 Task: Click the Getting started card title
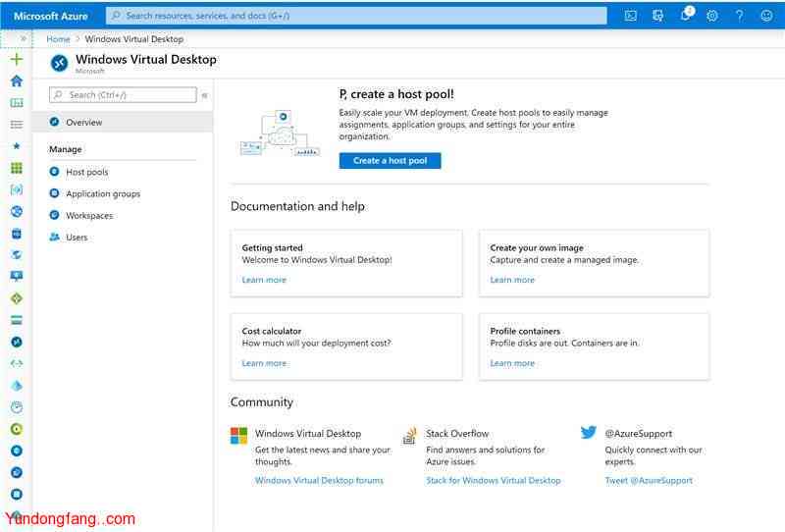pyautogui.click(x=273, y=248)
